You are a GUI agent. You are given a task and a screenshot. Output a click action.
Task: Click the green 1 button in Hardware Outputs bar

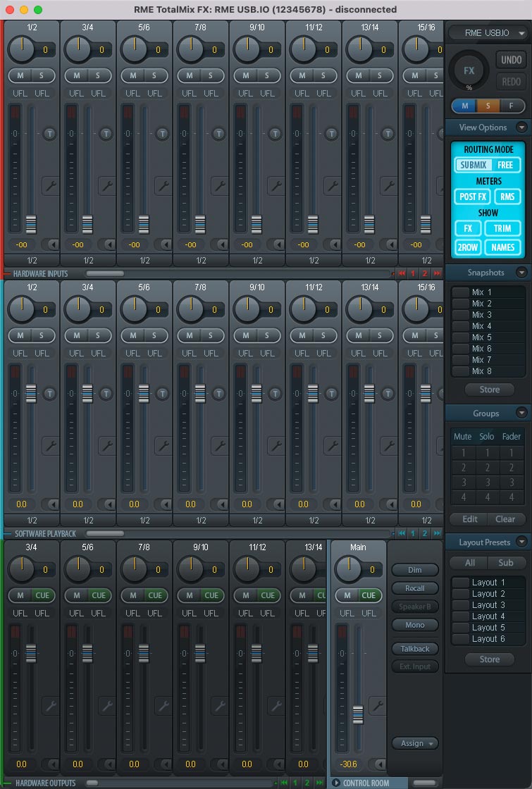tap(295, 783)
